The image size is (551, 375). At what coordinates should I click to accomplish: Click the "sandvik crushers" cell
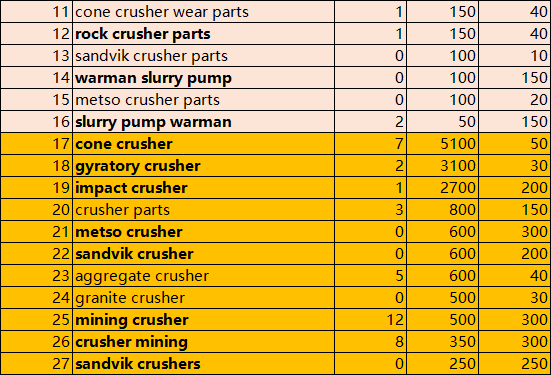(x=203, y=364)
